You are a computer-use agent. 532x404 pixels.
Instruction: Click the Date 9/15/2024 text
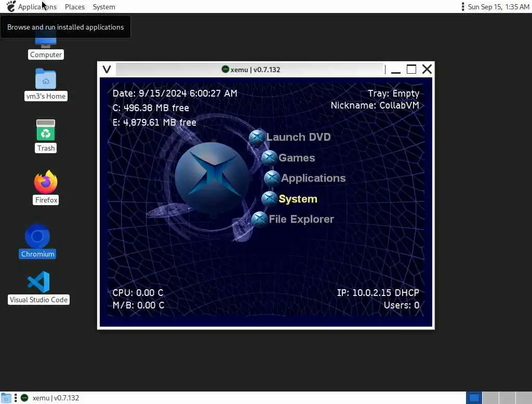point(175,93)
